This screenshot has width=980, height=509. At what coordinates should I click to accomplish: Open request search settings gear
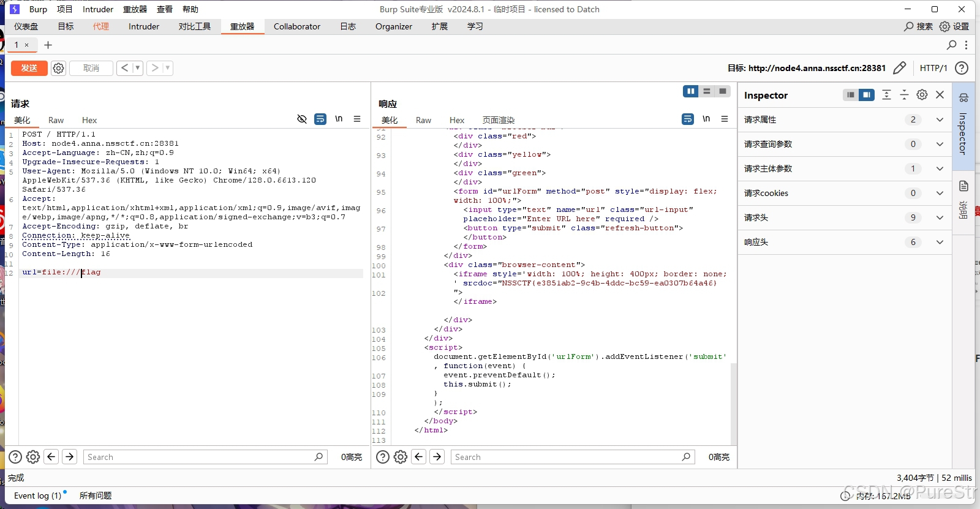(x=33, y=457)
